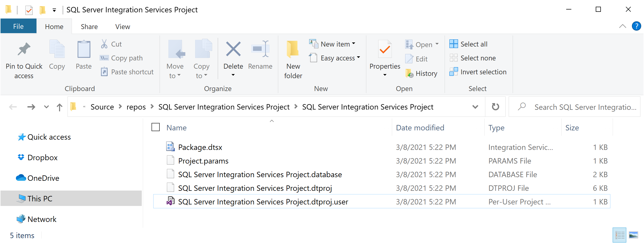Click the Up one level arrow
Viewport: 644px width, 243px height.
pos(60,107)
